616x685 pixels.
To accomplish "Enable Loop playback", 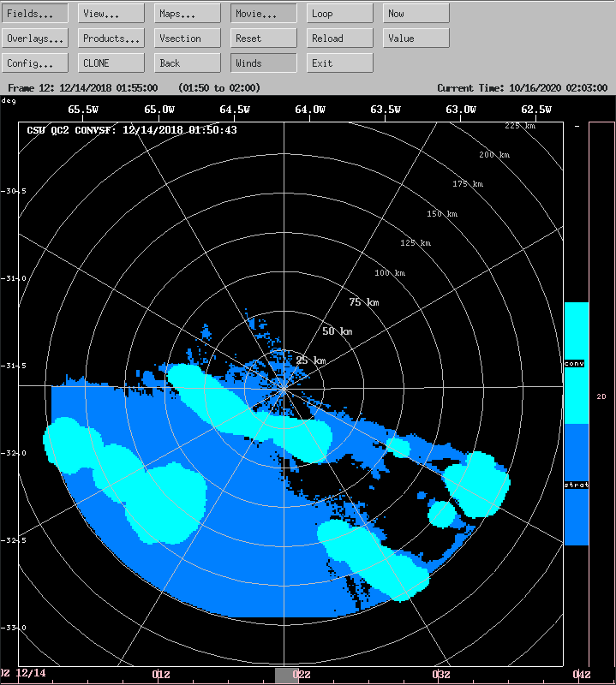I will click(340, 14).
